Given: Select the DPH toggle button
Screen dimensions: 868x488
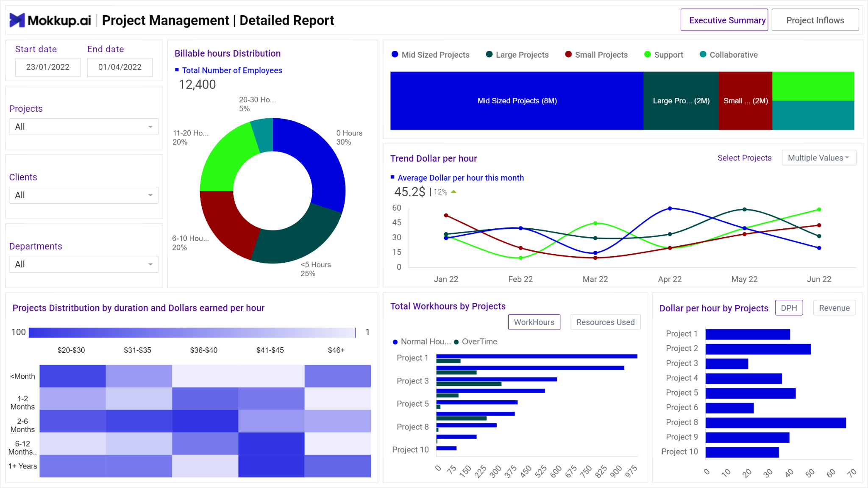Looking at the screenshot, I should click(789, 308).
